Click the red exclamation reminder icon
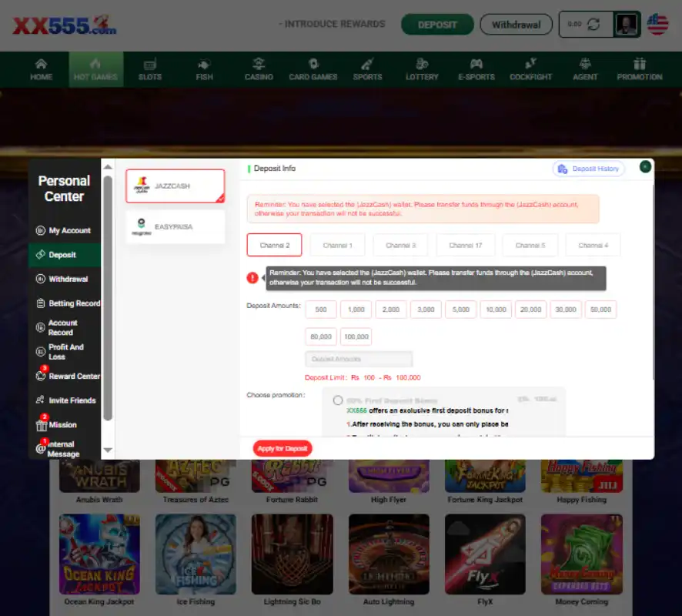This screenshot has height=616, width=682. tap(252, 277)
